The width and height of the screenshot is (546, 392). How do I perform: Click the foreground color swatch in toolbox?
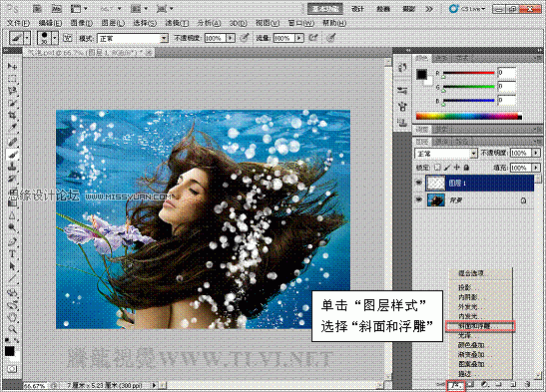[x=9, y=351]
